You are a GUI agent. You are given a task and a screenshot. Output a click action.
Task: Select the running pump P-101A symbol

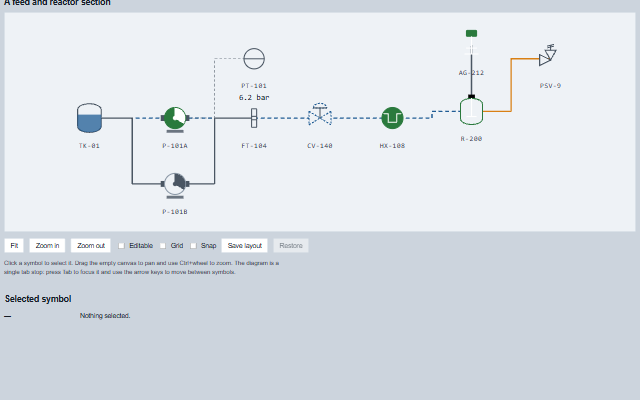[x=175, y=119]
